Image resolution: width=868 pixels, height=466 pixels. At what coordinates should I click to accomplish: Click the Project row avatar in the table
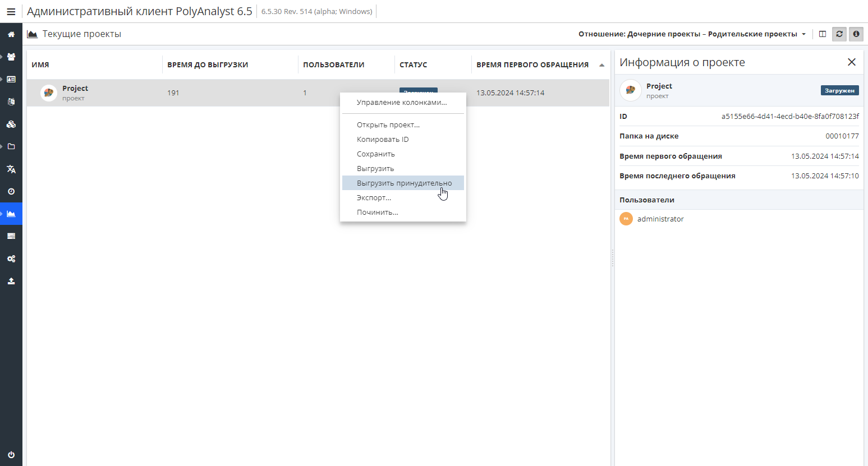coord(49,93)
